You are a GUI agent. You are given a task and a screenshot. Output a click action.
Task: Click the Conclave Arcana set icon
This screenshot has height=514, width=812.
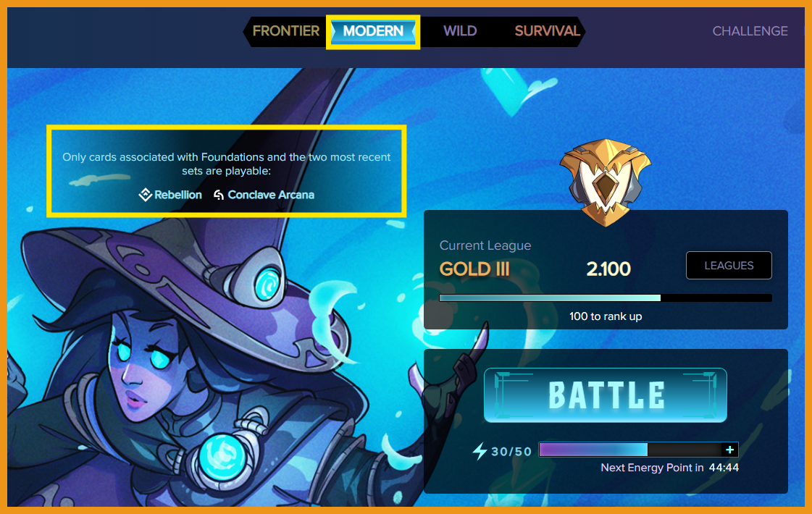pos(219,195)
